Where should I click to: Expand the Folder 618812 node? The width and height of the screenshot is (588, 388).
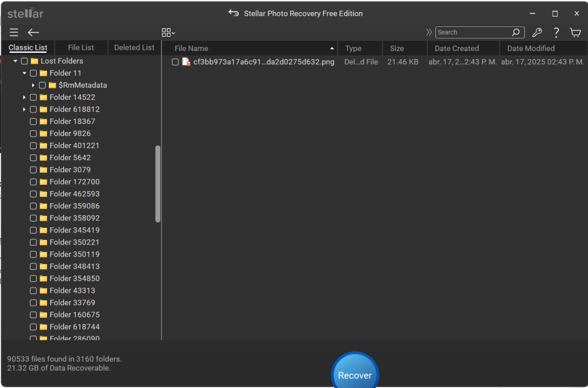24,110
